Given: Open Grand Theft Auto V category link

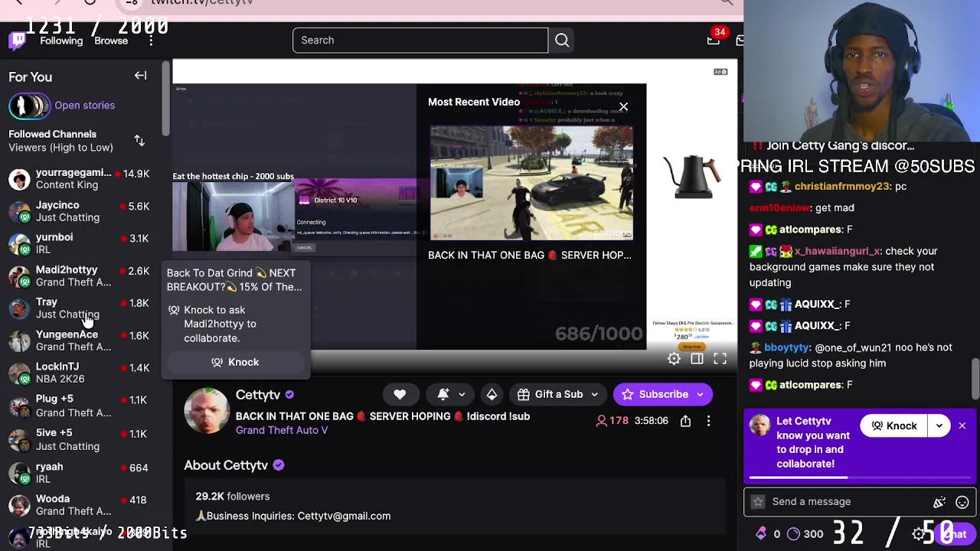Looking at the screenshot, I should point(282,430).
